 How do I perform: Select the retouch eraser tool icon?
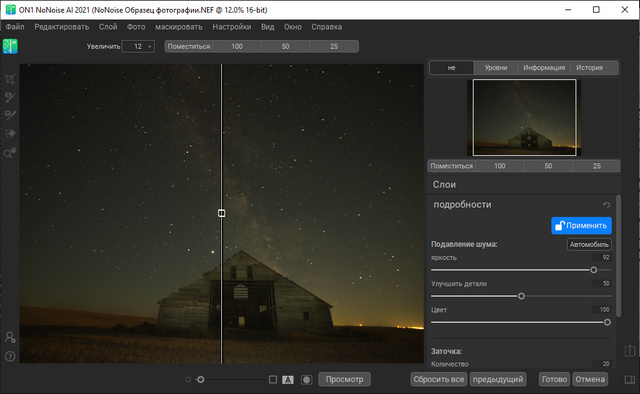pyautogui.click(x=10, y=134)
